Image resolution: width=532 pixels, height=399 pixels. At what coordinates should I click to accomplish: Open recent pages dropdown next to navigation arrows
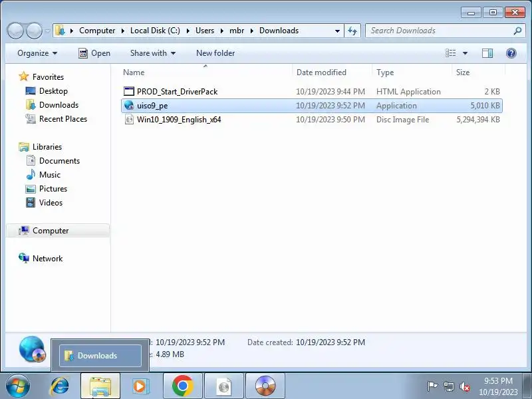coord(47,31)
